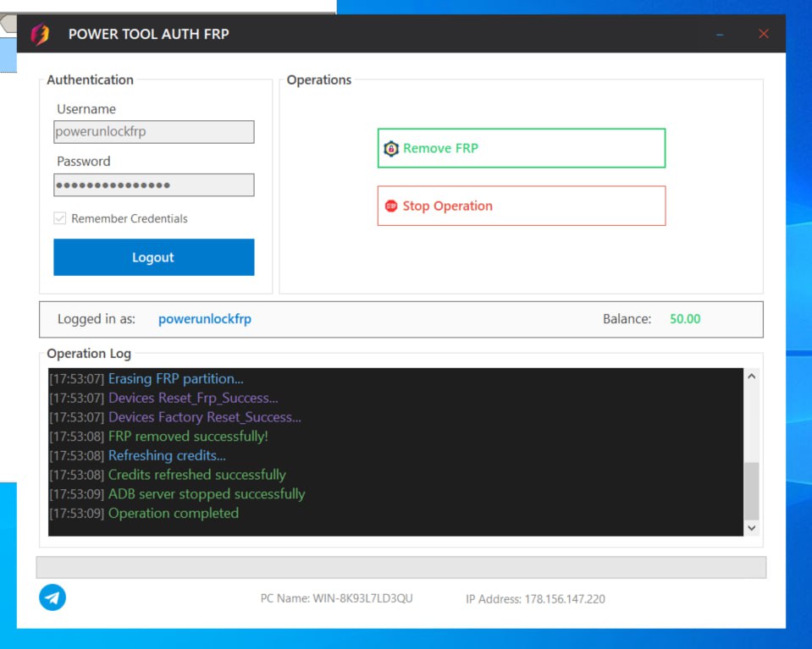
Task: Click into the Username field
Action: coord(153,132)
